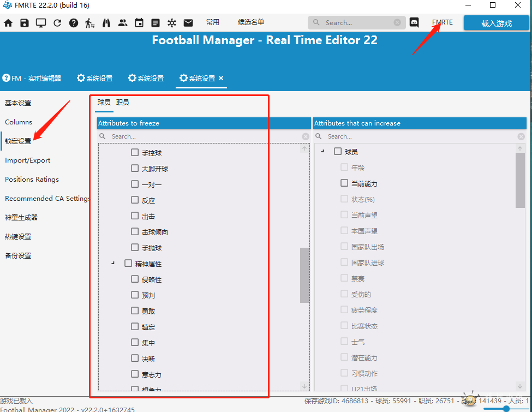Open the monitor display icon
The height and width of the screenshot is (412, 532).
[41, 23]
